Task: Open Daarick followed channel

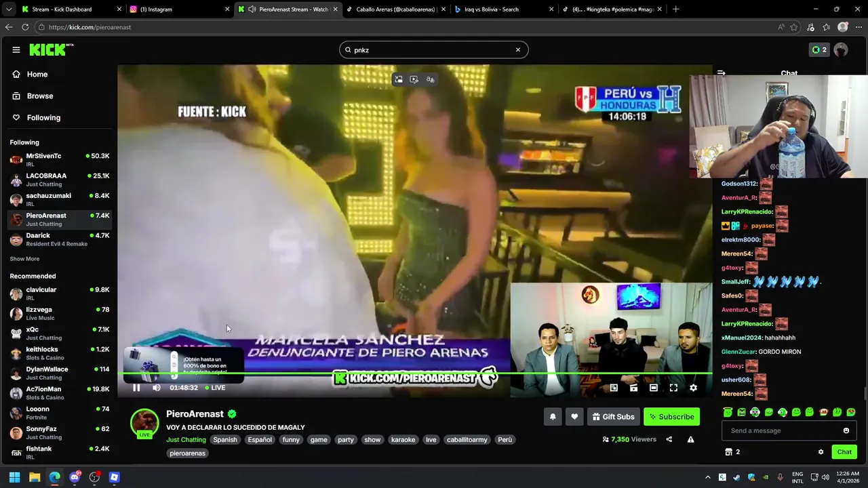Action: (59, 239)
